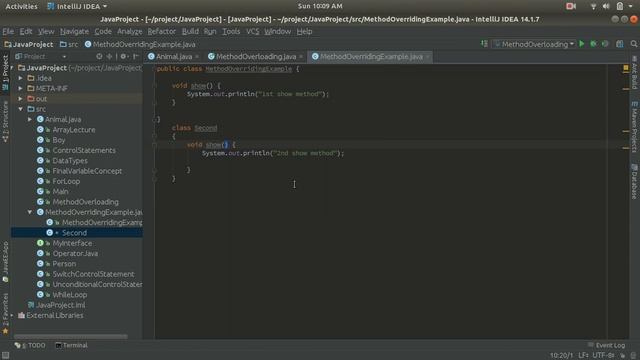Click the screen recording indicator in top bar
This screenshot has height=360, width=640.
(x=571, y=6)
